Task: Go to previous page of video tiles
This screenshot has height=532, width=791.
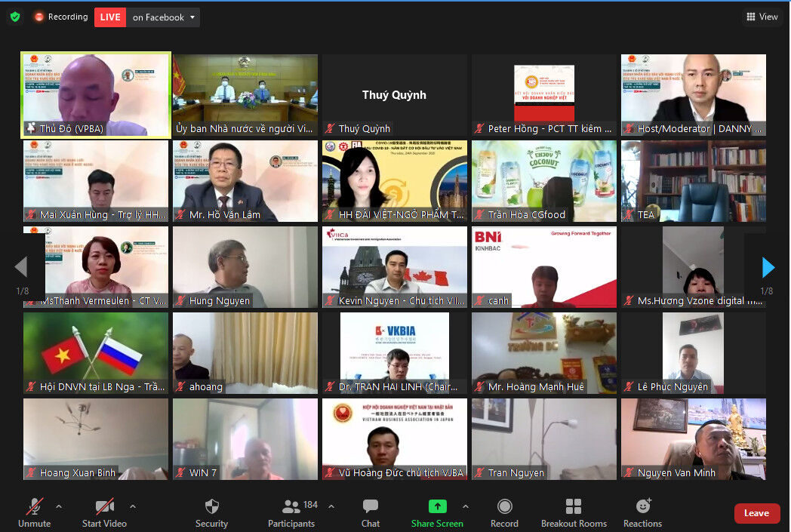Action: pyautogui.click(x=21, y=267)
